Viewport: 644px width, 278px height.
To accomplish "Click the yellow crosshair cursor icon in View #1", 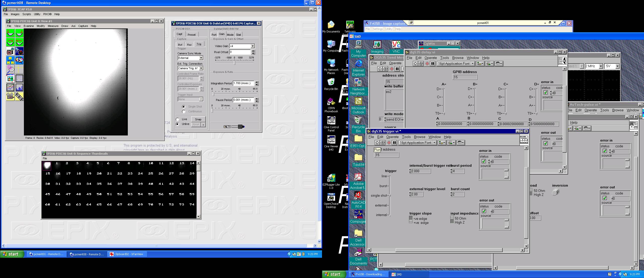I will pyautogui.click(x=19, y=69).
